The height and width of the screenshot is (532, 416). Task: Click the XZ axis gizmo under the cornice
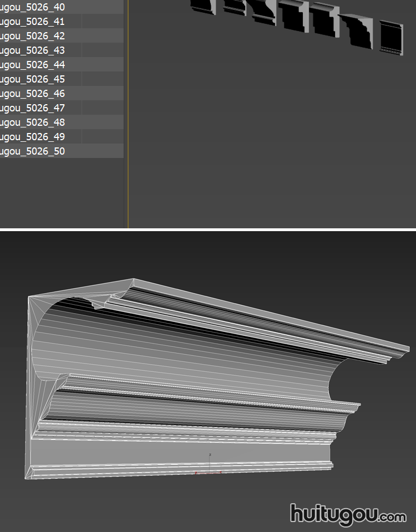click(209, 464)
